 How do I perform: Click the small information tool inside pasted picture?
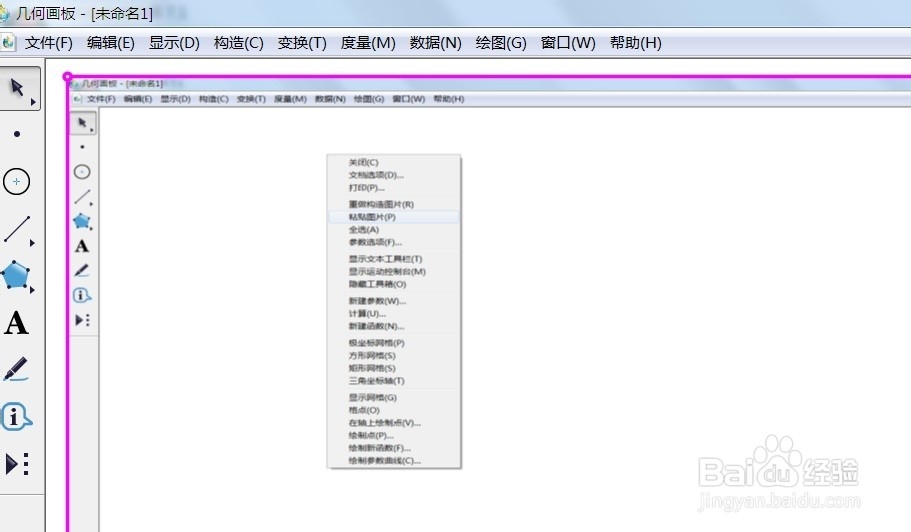82,295
